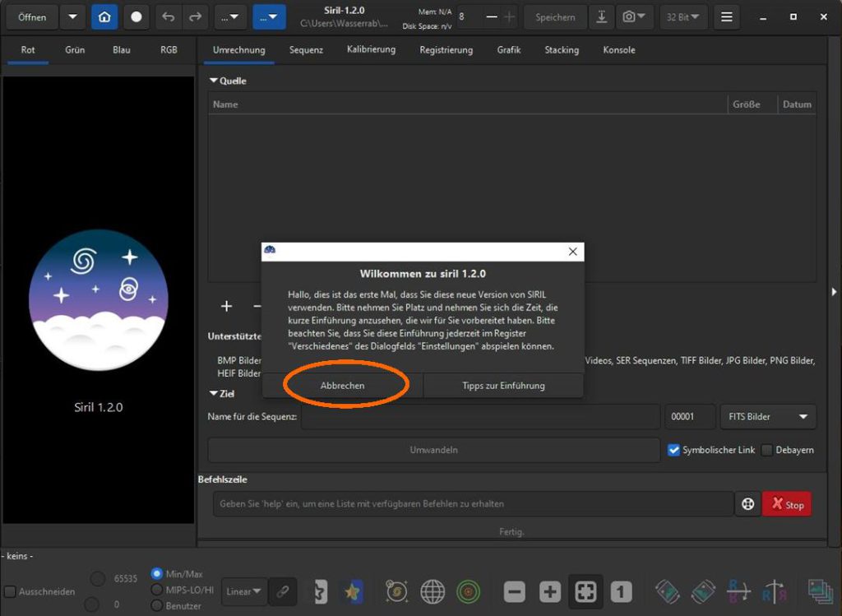Open the FITS Bilder format dropdown
This screenshot has height=616, width=842.
(x=767, y=417)
